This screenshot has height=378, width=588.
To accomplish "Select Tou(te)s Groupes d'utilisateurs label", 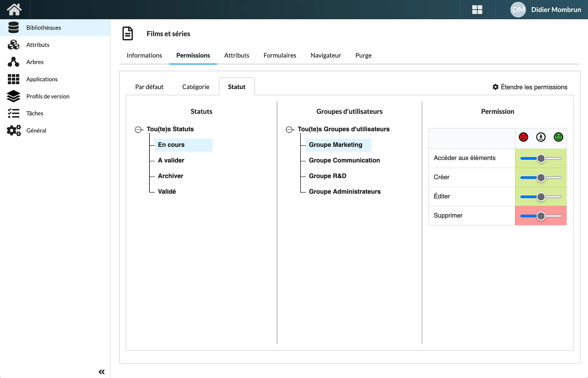I will coord(344,129).
